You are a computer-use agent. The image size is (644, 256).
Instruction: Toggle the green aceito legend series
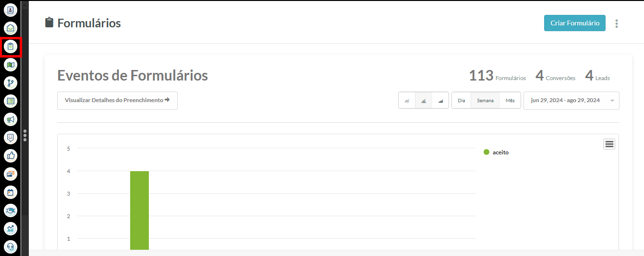pos(496,152)
